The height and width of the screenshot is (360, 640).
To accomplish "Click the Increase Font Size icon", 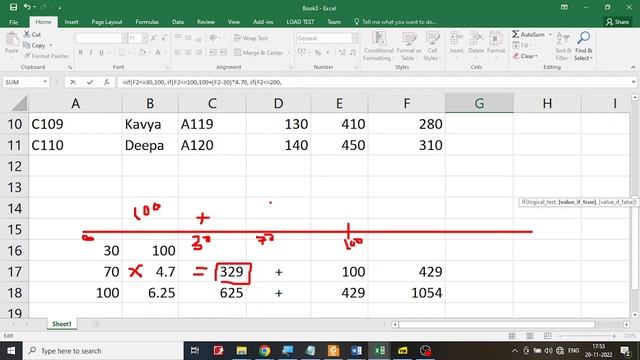I will pyautogui.click(x=154, y=38).
